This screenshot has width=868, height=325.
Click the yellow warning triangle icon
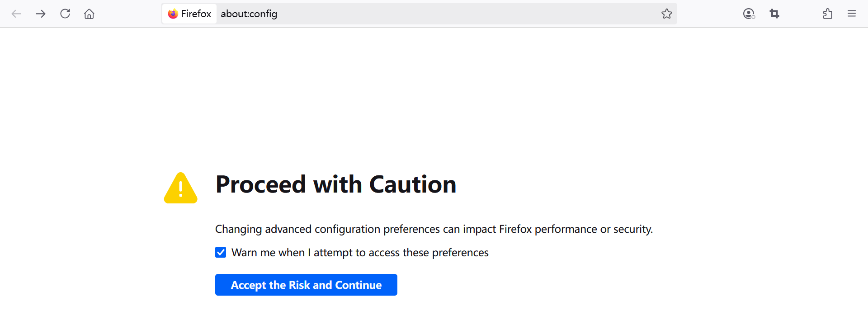pos(180,189)
